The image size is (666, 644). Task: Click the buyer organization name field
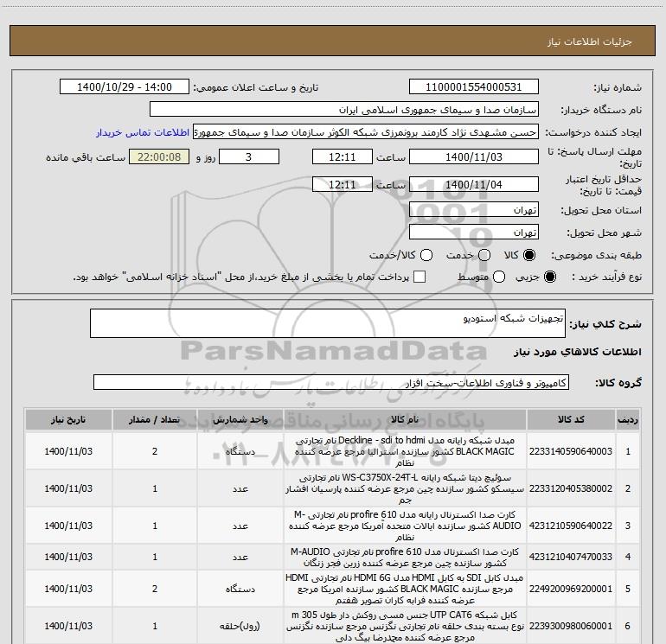[x=344, y=110]
